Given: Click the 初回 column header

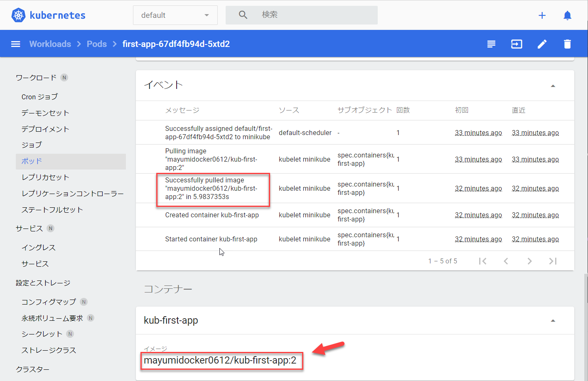Looking at the screenshot, I should click(x=462, y=110).
